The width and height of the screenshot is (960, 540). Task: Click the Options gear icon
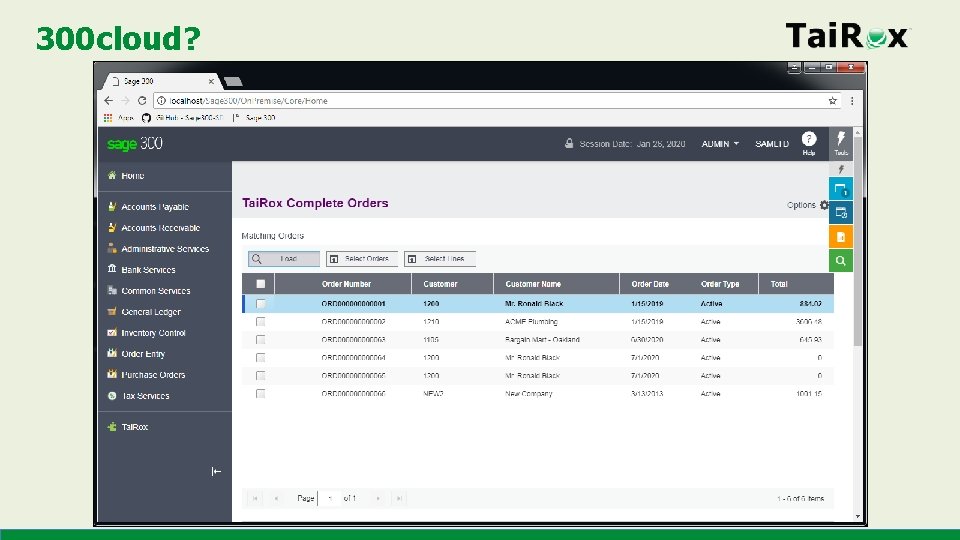click(x=824, y=205)
